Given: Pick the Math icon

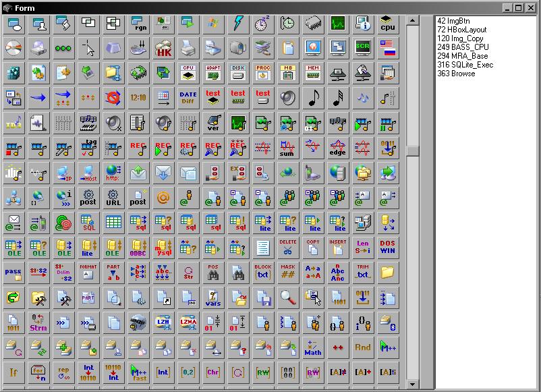Looking at the screenshot, I should [x=313, y=348].
